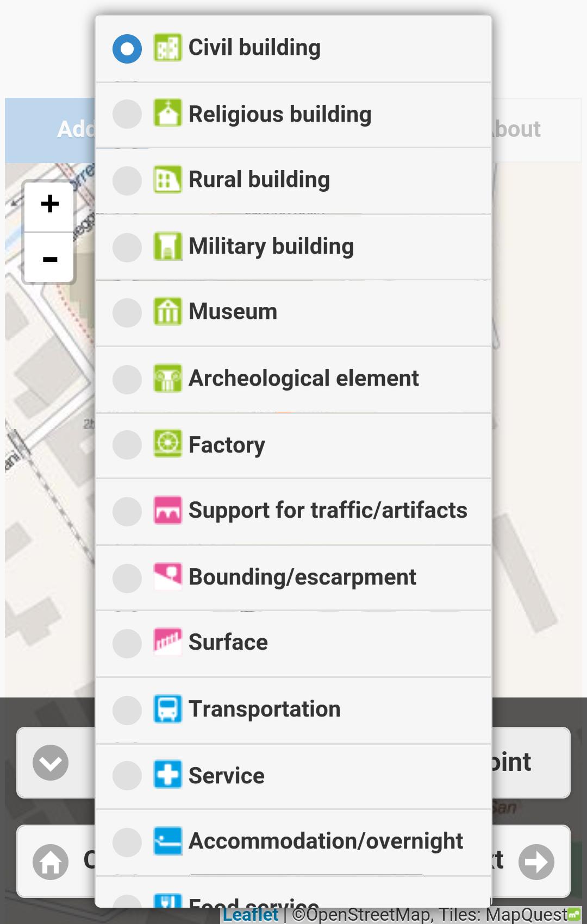Click the Religious building church icon
The height and width of the screenshot is (924, 587).
pos(167,113)
